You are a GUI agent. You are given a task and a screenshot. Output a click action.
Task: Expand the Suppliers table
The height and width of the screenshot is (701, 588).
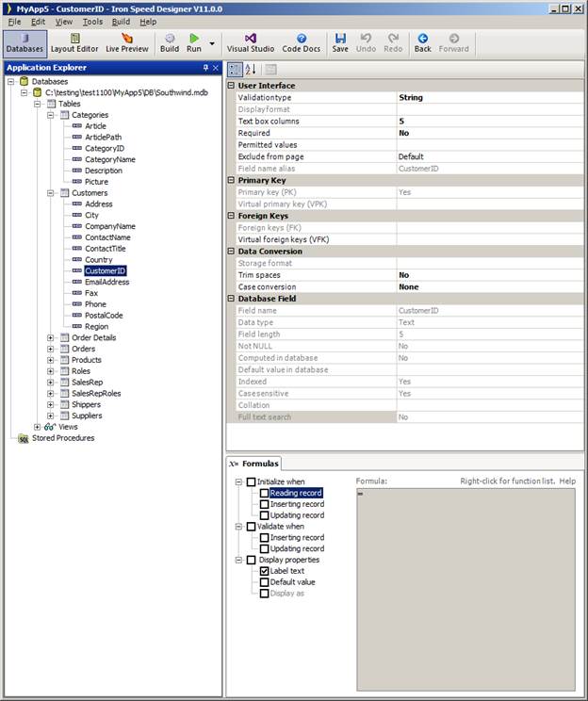pos(51,416)
